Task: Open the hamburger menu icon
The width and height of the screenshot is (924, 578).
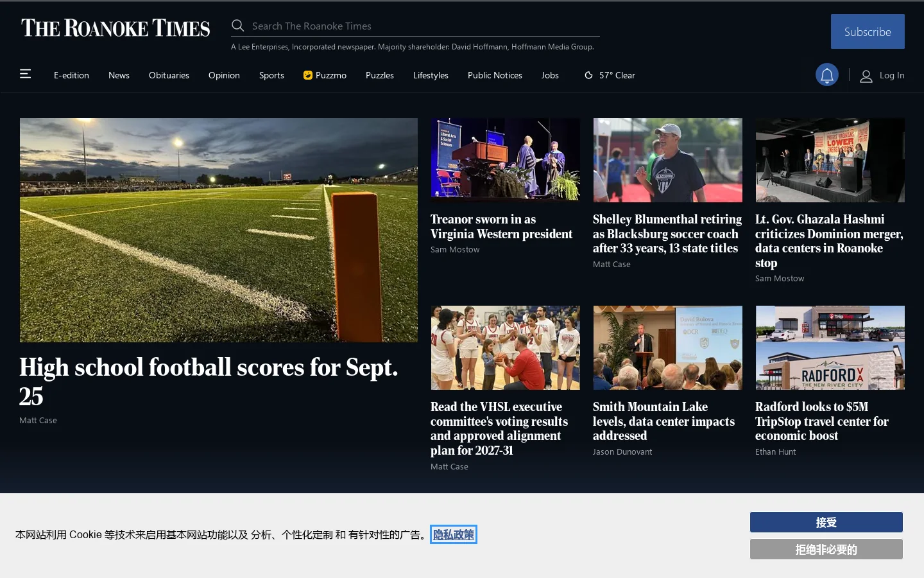Action: (x=25, y=74)
